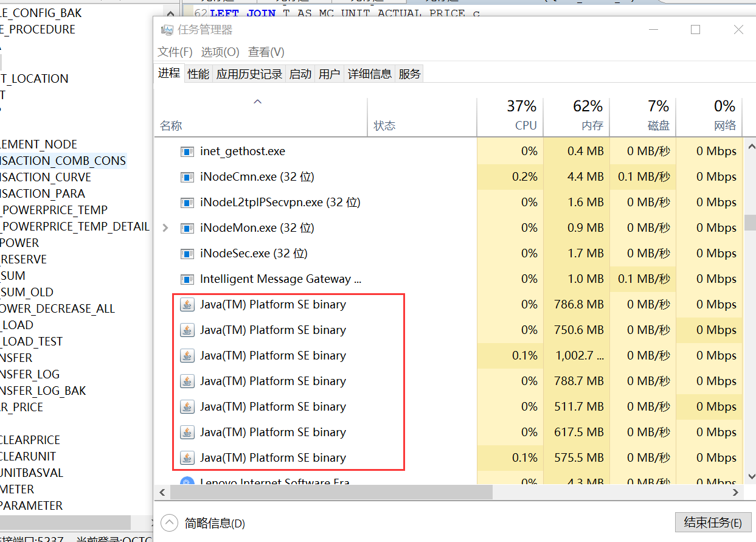The image size is (756, 542).
Task: Sort processes by the 名称 column header
Action: 261,116
